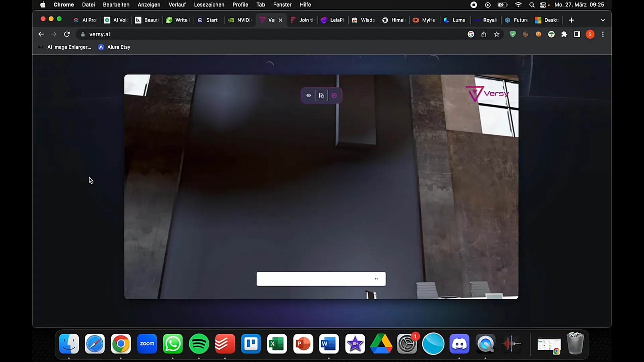The height and width of the screenshot is (362, 644).
Task: Open the share page icon in address bar
Action: pos(484,34)
